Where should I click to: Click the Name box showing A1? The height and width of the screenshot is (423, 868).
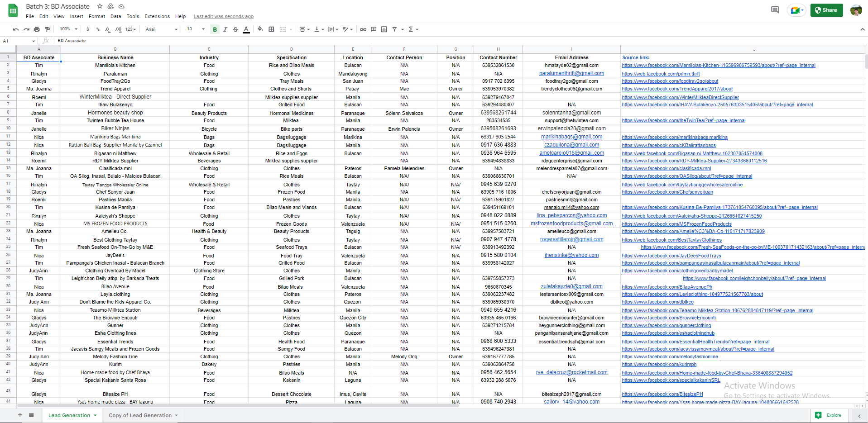[x=19, y=41]
